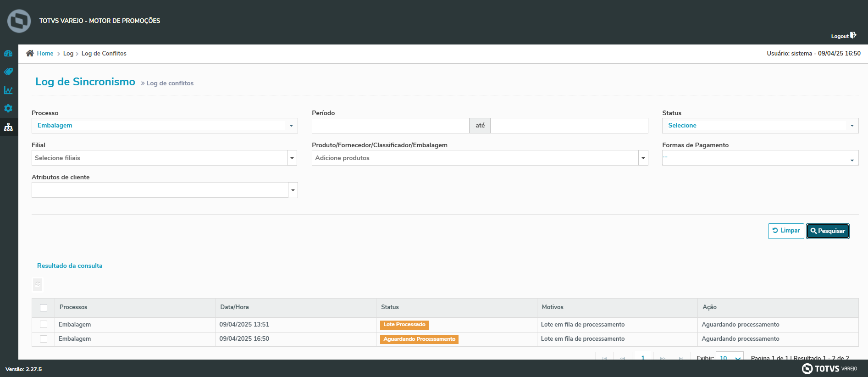Image resolution: width=868 pixels, height=377 pixels.
Task: Click the house icon in breadcrumb
Action: click(x=30, y=53)
